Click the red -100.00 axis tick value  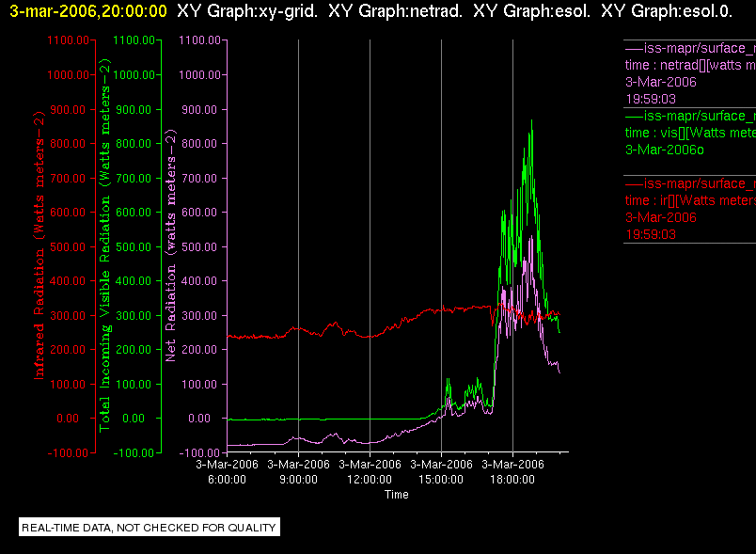click(68, 453)
